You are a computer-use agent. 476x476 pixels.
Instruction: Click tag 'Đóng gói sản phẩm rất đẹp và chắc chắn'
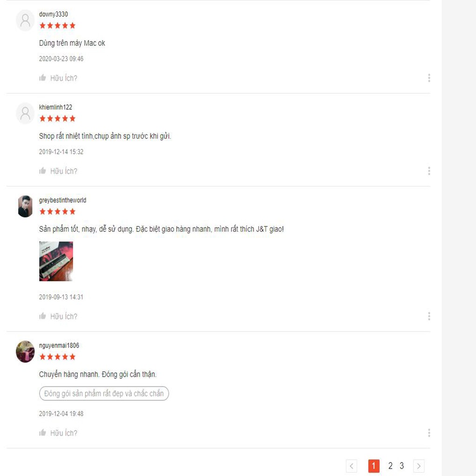pyautogui.click(x=104, y=393)
